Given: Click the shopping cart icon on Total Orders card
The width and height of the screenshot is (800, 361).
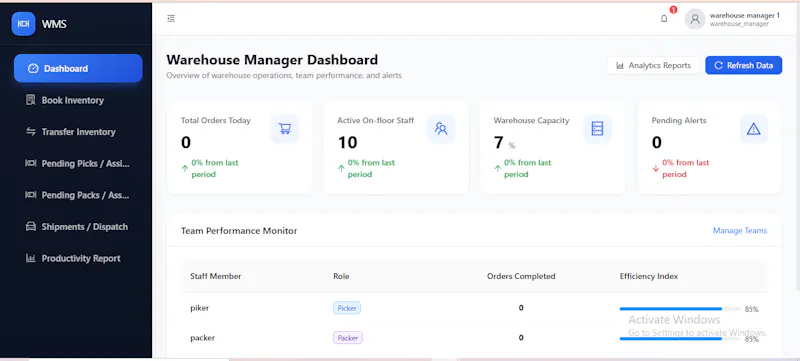Looking at the screenshot, I should tap(285, 129).
